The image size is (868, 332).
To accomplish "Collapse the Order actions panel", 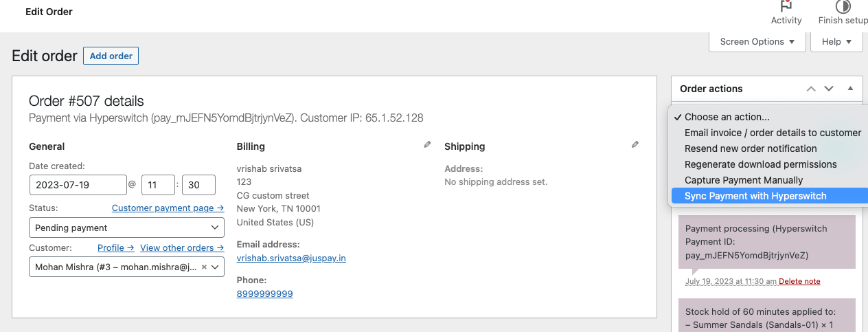I will pyautogui.click(x=850, y=89).
